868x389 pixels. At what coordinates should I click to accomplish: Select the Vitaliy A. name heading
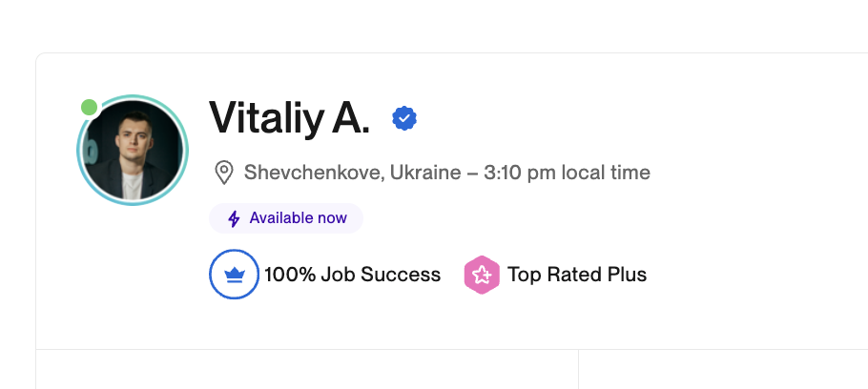tap(290, 118)
